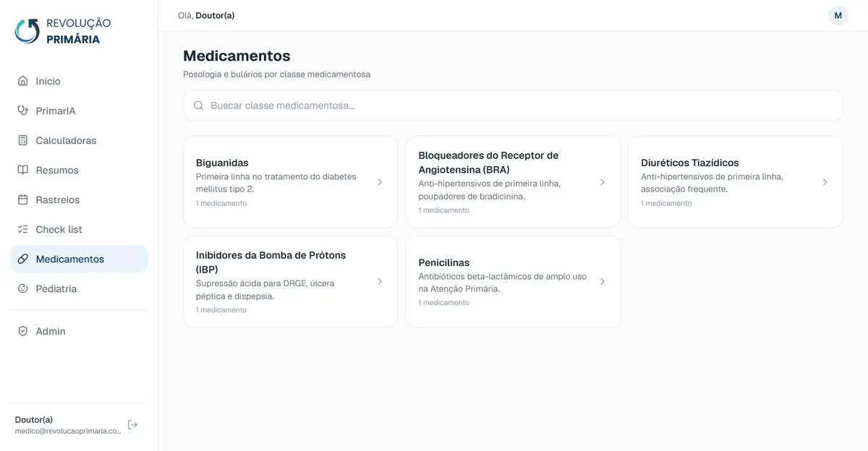
Task: Open Check list from the sidebar
Action: 79,229
